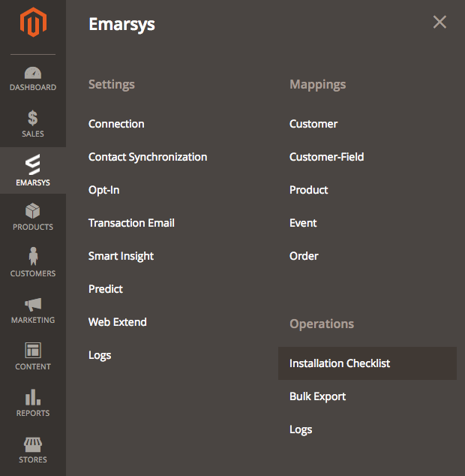This screenshot has width=465, height=476.
Task: Click the Magento logo icon
Action: coord(33,23)
